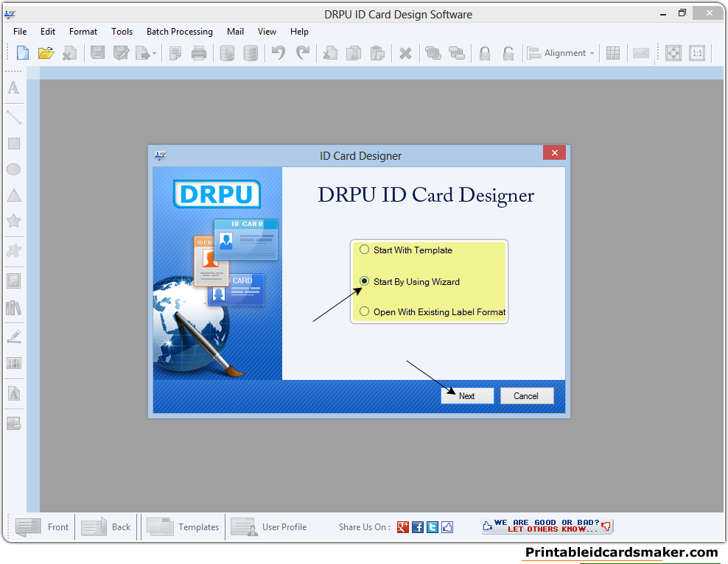Image resolution: width=728 pixels, height=564 pixels.
Task: Open the Edit menu
Action: [x=48, y=32]
